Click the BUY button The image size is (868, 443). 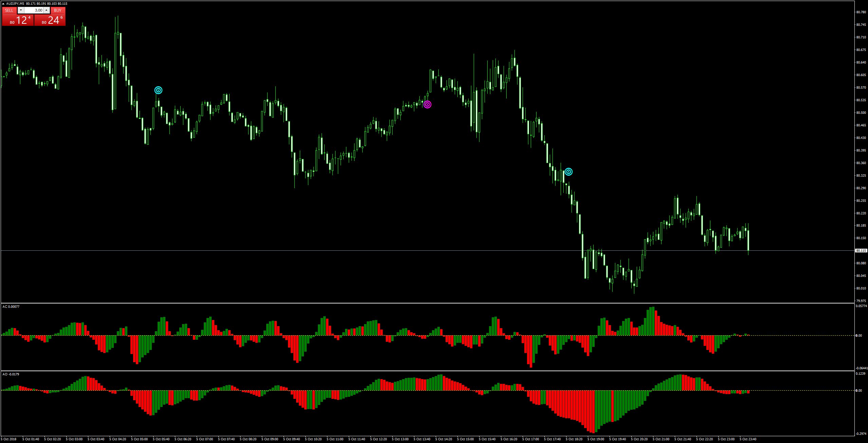point(58,11)
